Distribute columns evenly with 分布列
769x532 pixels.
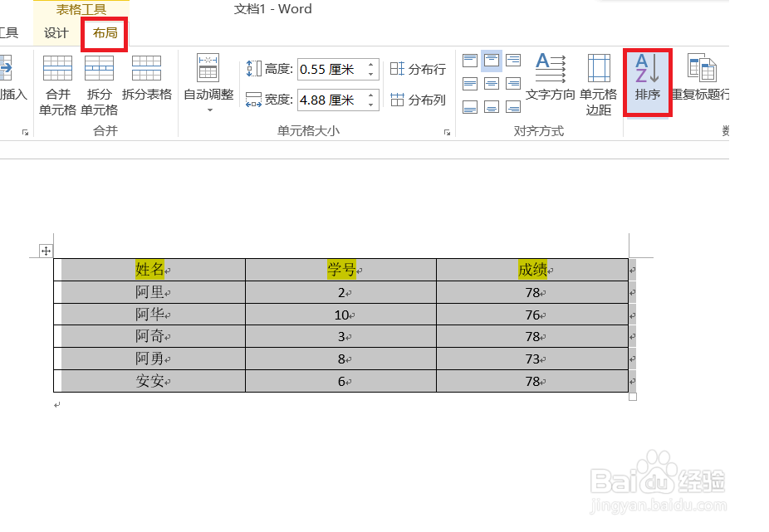418,99
